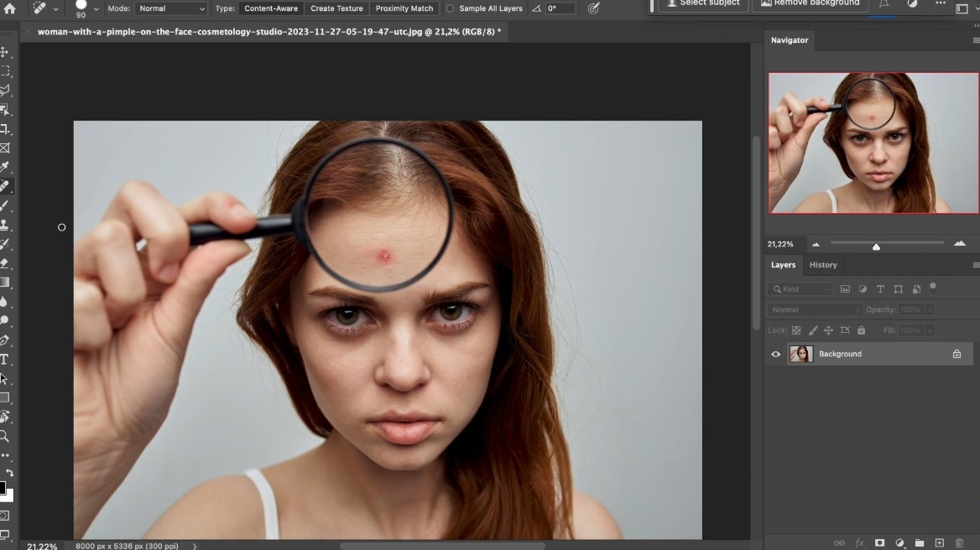Select the Path Selection tool
980x550 pixels.
(5, 379)
